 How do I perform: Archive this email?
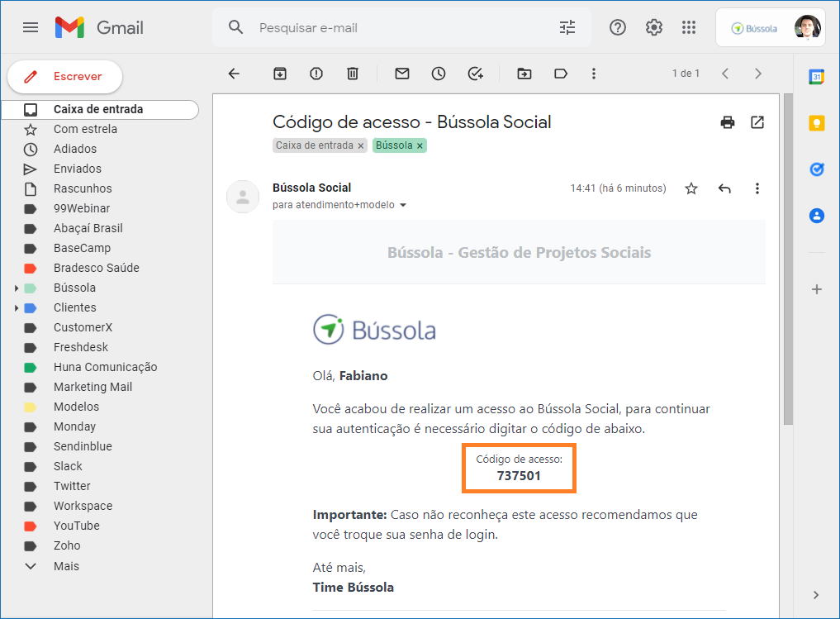[x=280, y=74]
